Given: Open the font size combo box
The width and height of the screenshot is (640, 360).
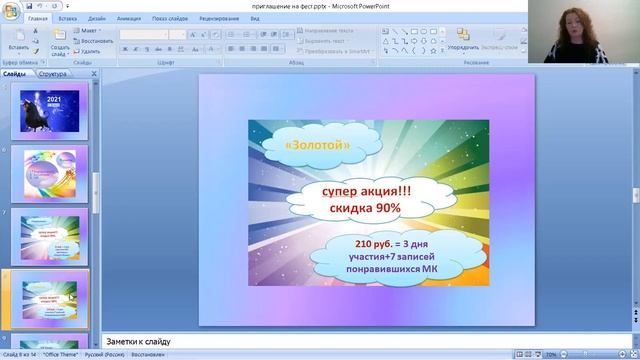Looking at the screenshot, I should (178, 35).
